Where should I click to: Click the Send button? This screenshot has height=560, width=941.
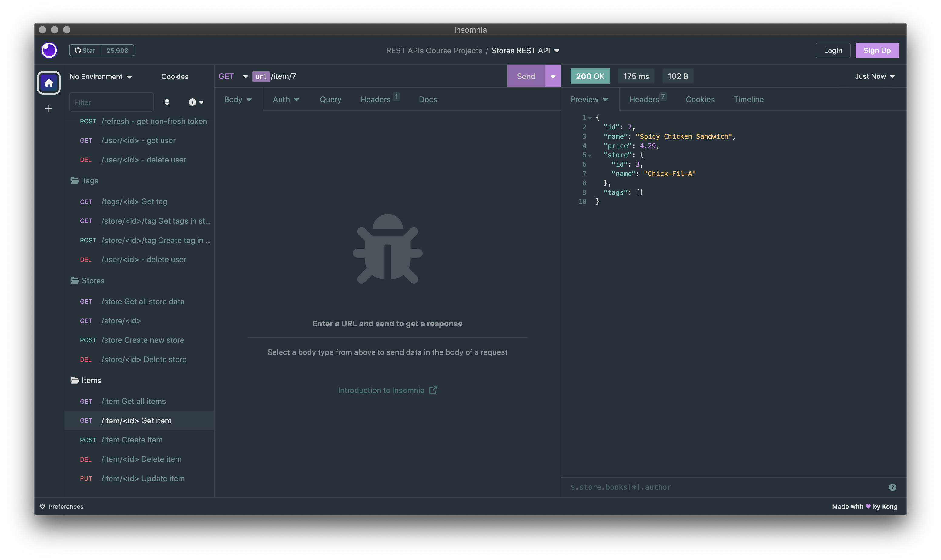(526, 76)
